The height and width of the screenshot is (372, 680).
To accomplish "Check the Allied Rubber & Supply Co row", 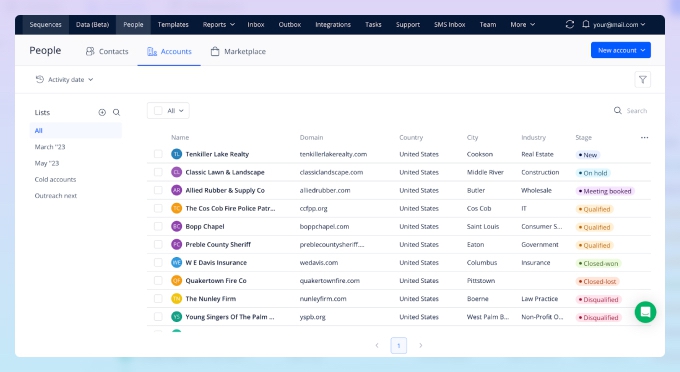I will [158, 190].
